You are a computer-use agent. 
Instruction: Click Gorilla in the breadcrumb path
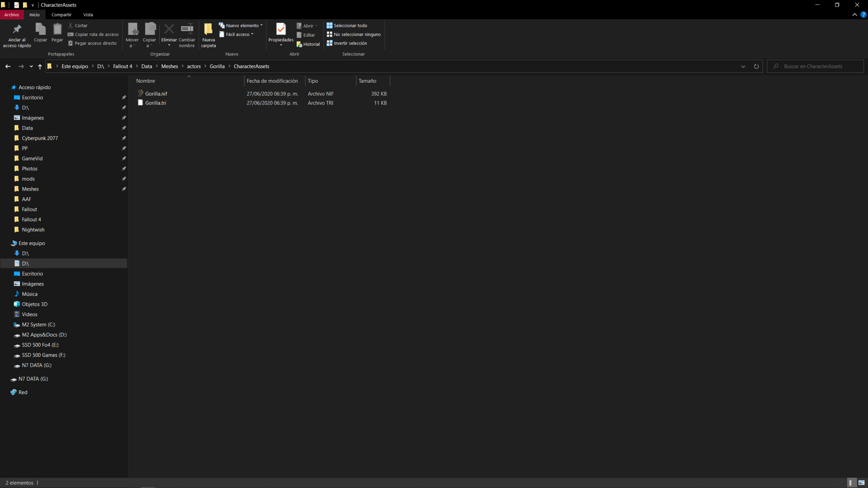pyautogui.click(x=217, y=66)
